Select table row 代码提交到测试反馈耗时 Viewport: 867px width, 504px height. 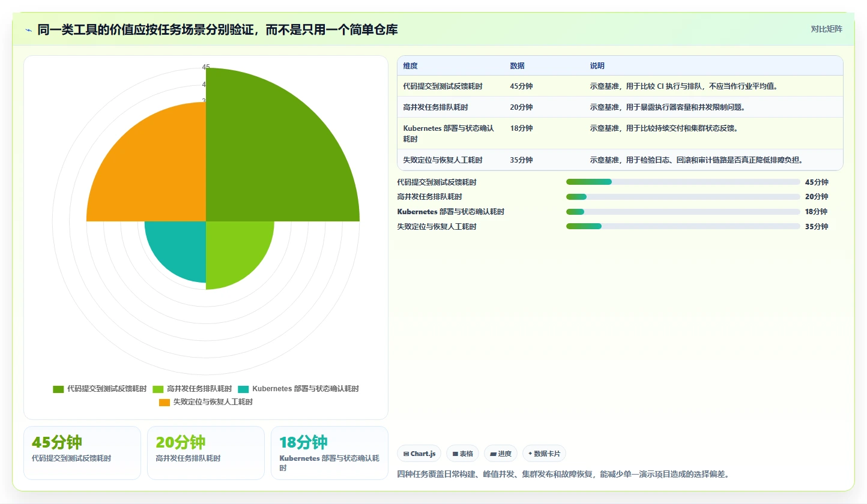coord(620,86)
